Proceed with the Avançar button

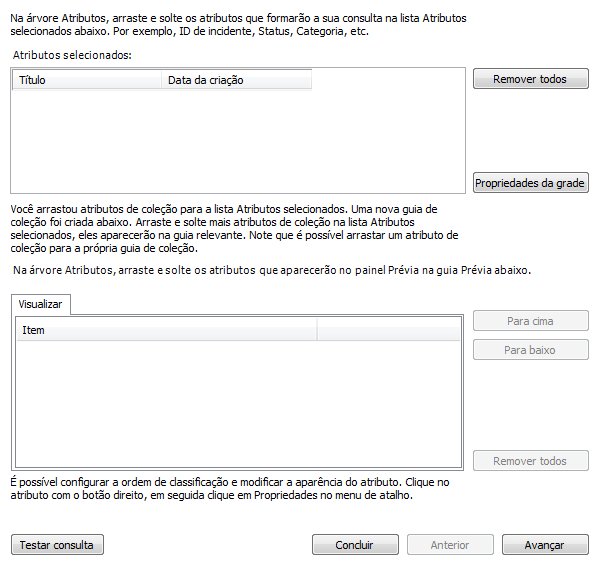click(545, 545)
